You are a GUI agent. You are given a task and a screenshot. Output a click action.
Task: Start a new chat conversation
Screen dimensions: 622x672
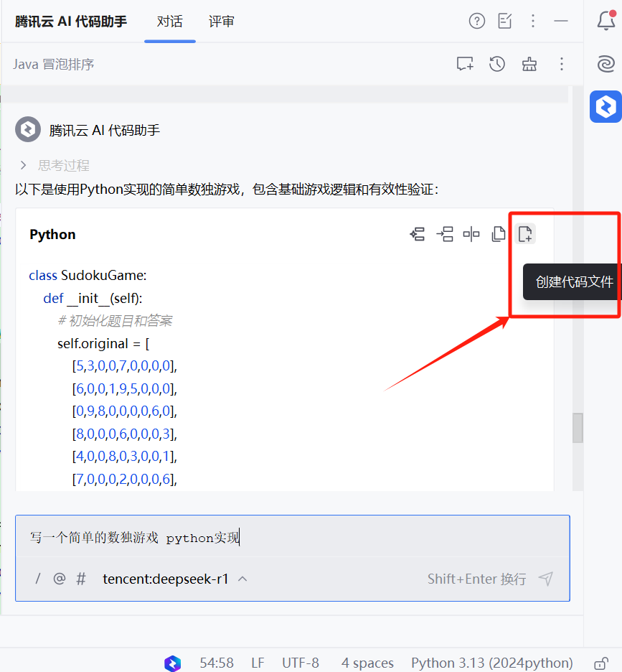click(x=465, y=65)
